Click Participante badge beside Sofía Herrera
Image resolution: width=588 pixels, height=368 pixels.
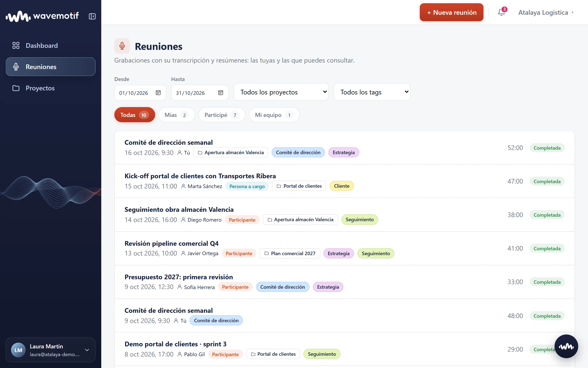(235, 287)
